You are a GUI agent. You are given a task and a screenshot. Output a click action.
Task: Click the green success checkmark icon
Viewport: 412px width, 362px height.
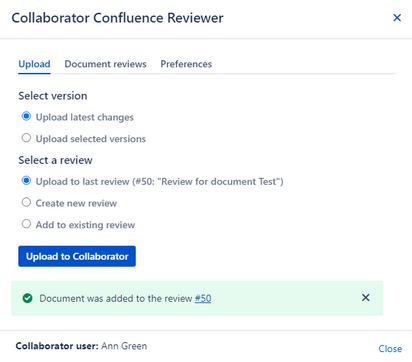tap(27, 298)
